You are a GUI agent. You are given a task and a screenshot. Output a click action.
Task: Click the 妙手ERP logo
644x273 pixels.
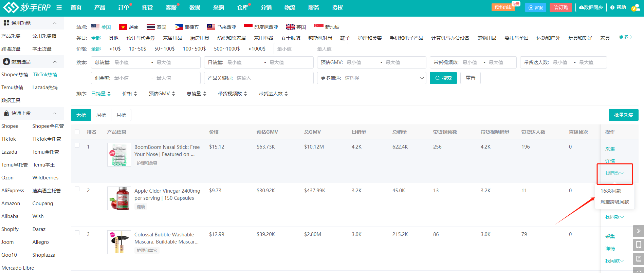tap(27, 7)
